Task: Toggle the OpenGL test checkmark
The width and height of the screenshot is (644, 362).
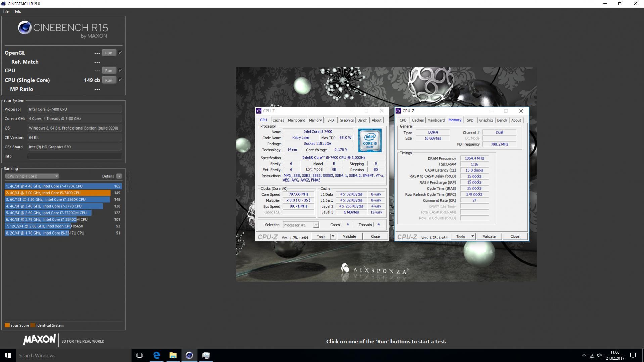Action: point(120,53)
